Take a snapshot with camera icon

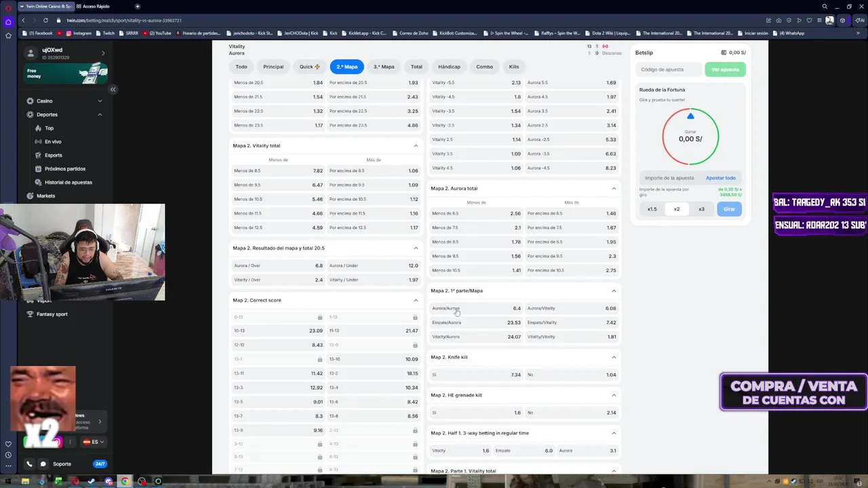click(x=778, y=20)
